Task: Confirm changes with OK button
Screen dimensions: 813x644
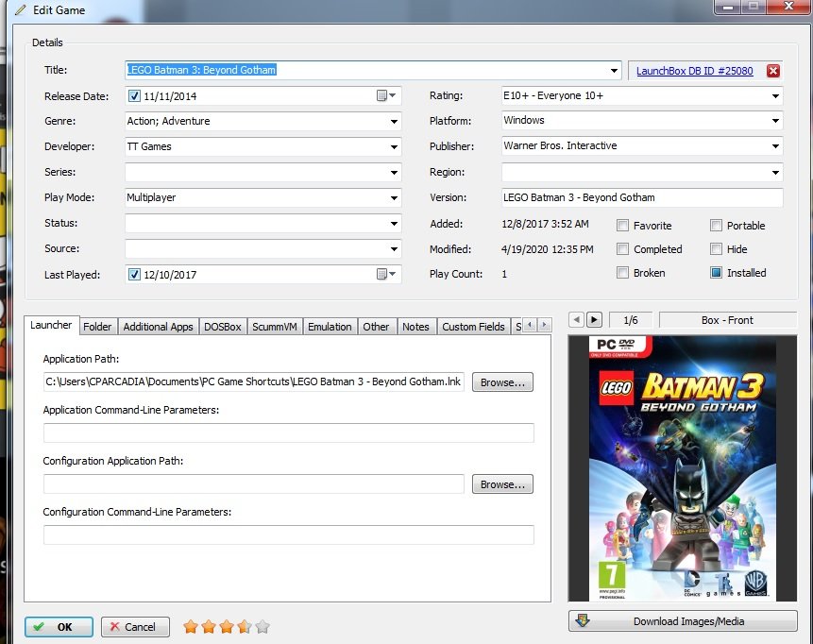Action: pyautogui.click(x=59, y=627)
